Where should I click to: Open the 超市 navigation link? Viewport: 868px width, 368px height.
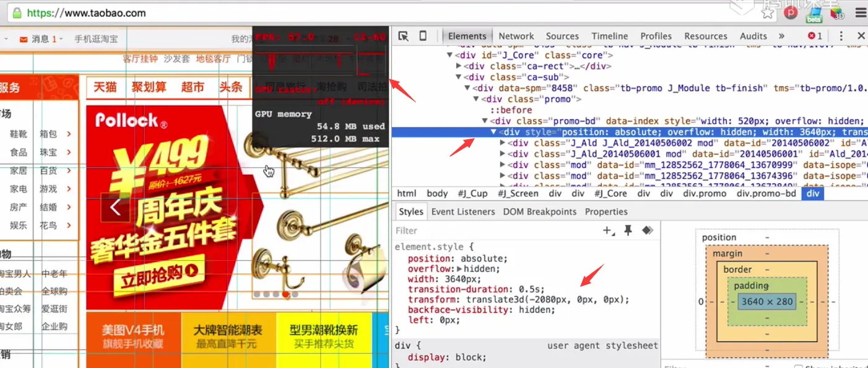point(193,87)
